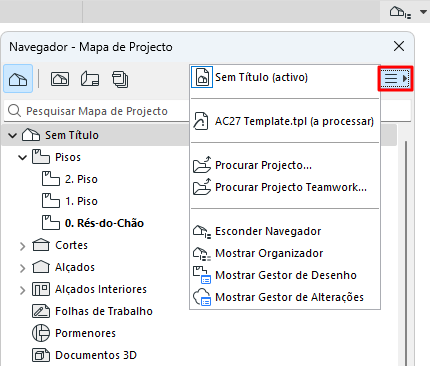This screenshot has width=430, height=366.
Task: Expand the Cortes group
Action: click(x=22, y=246)
